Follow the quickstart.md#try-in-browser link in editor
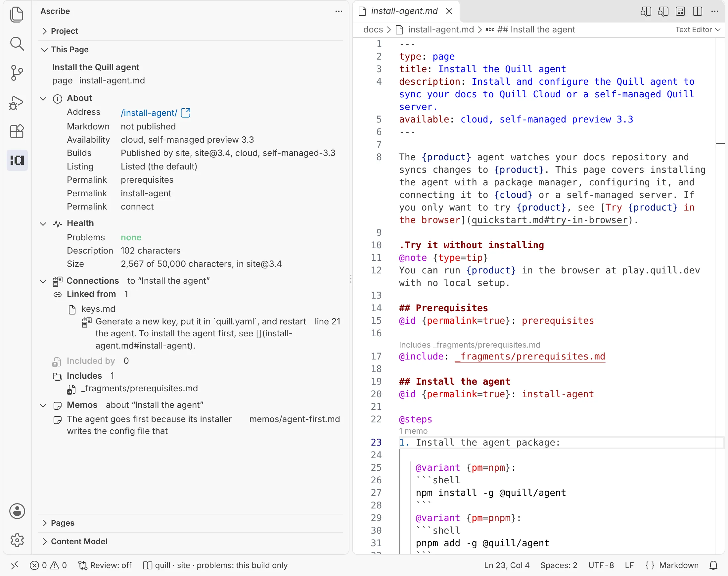Screen dimensions: 728x576 (549, 220)
